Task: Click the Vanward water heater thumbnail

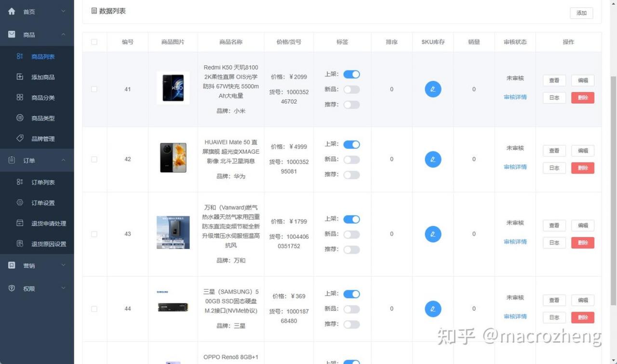Action: pyautogui.click(x=173, y=232)
